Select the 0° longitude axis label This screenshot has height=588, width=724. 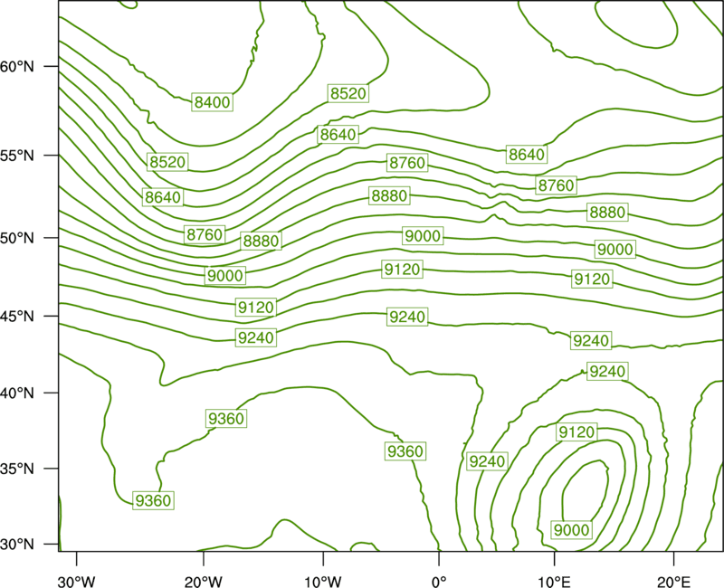[x=439, y=582]
